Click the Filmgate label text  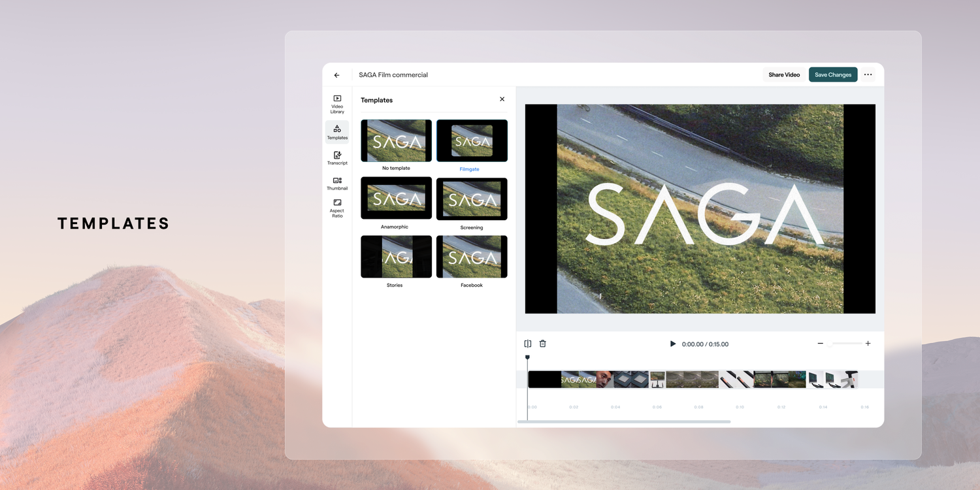click(x=469, y=169)
